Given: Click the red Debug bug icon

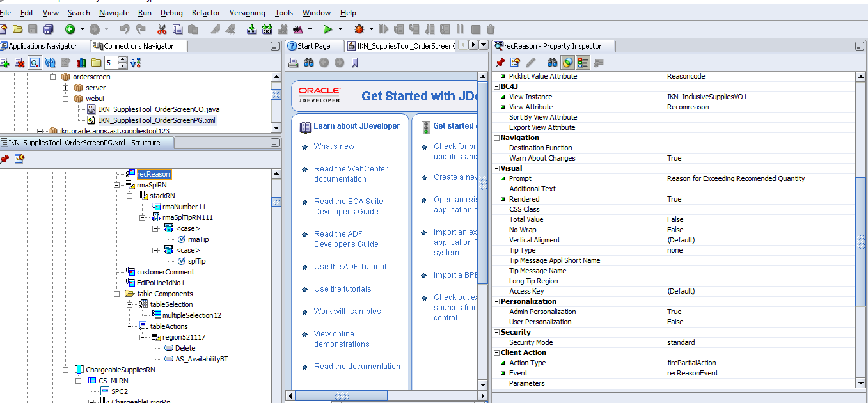Looking at the screenshot, I should pos(359,29).
